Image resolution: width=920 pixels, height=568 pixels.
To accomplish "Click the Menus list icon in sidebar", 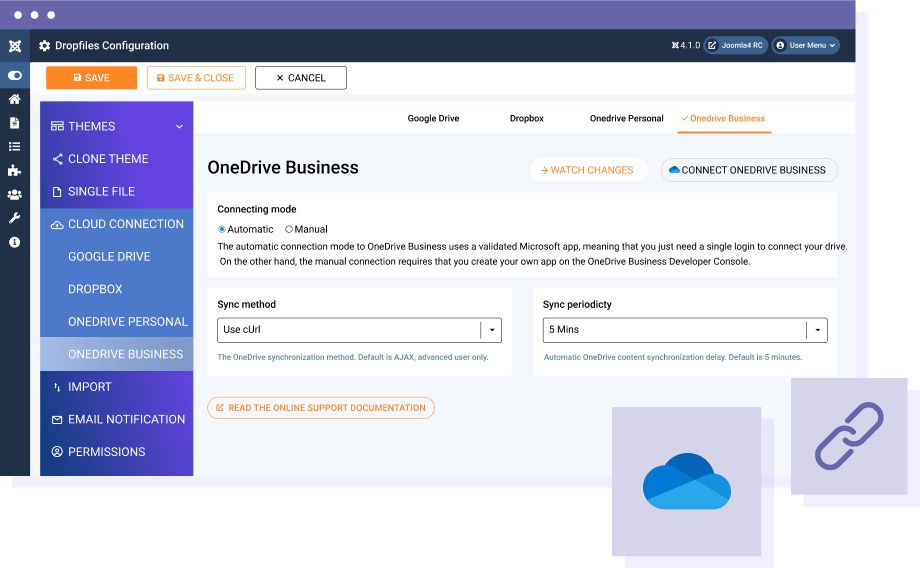I will pos(14,147).
